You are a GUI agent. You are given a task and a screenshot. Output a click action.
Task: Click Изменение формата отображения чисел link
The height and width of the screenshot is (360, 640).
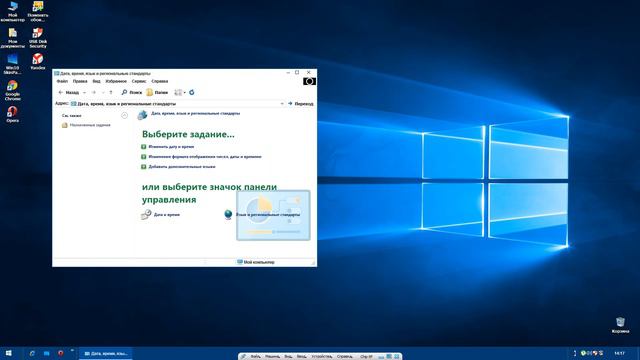pos(205,157)
